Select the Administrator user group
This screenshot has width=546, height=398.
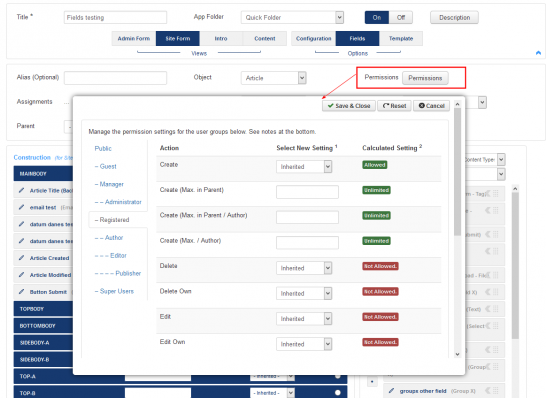[x=118, y=202]
